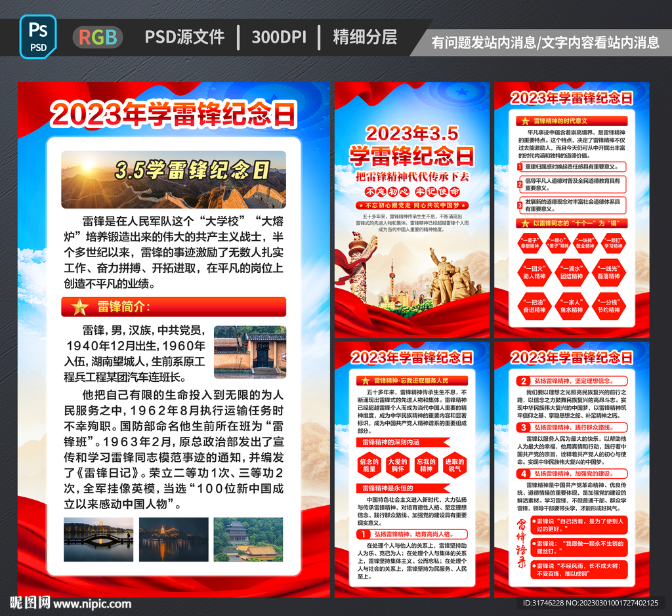Click the star beside 雷锋精神-忘我进取服务人民

point(365,380)
